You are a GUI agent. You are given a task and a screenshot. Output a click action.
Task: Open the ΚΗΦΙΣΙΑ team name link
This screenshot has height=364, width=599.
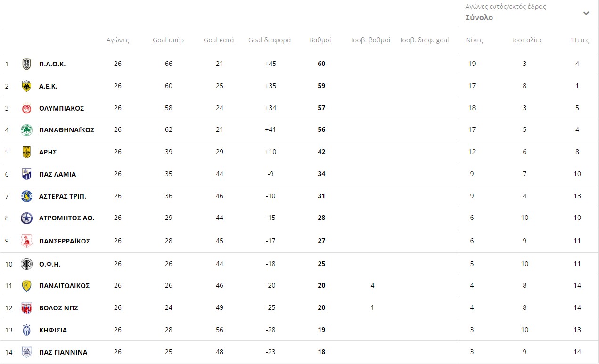click(x=53, y=330)
